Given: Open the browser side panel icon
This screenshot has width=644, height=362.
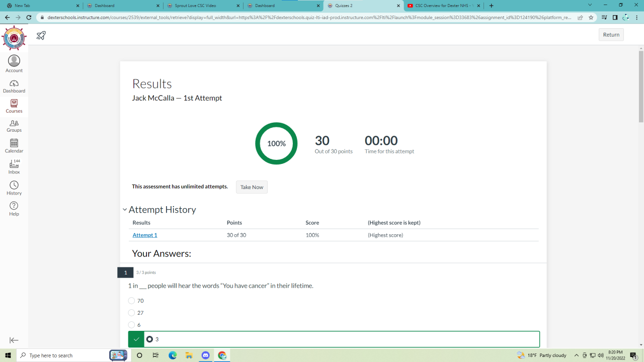Looking at the screenshot, I should [x=615, y=17].
